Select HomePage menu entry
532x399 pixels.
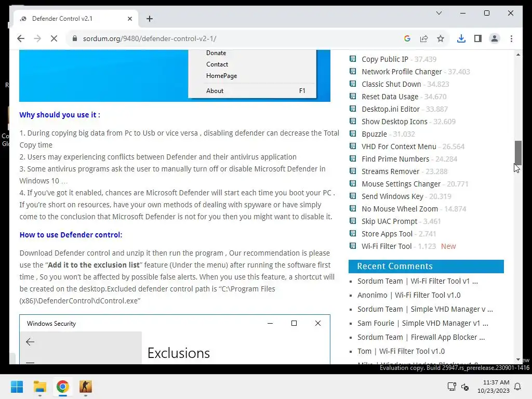pyautogui.click(x=221, y=76)
